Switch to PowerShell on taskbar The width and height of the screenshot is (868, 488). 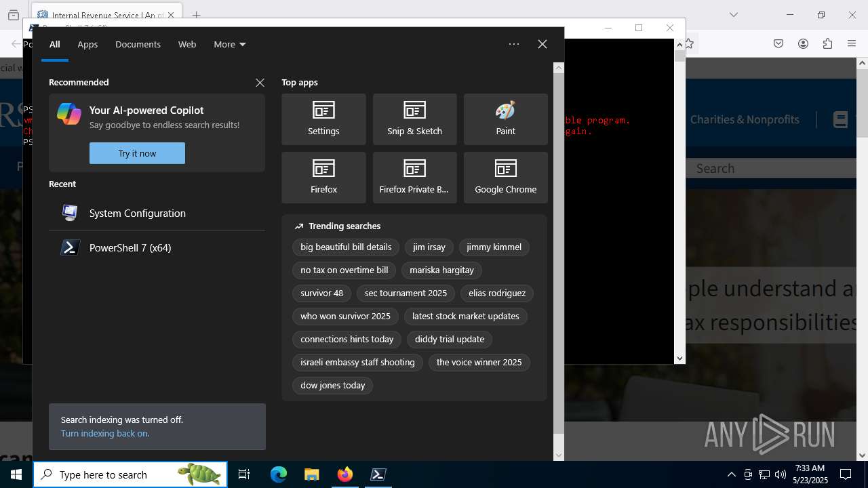[378, 474]
